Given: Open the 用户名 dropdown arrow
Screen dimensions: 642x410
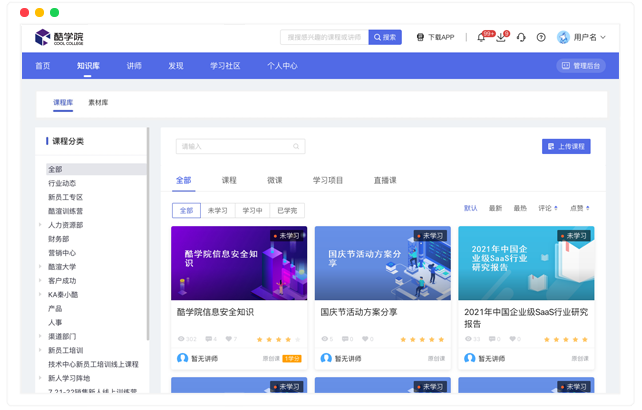Looking at the screenshot, I should tap(603, 37).
